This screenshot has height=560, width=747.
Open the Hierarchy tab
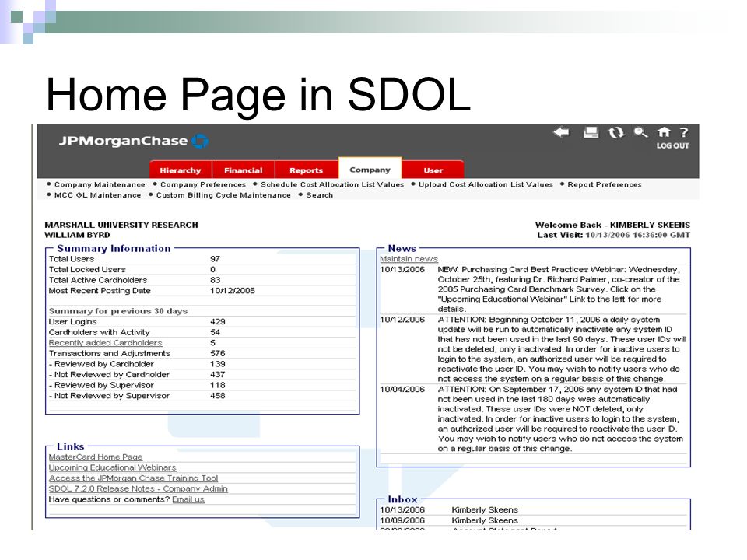pos(180,170)
